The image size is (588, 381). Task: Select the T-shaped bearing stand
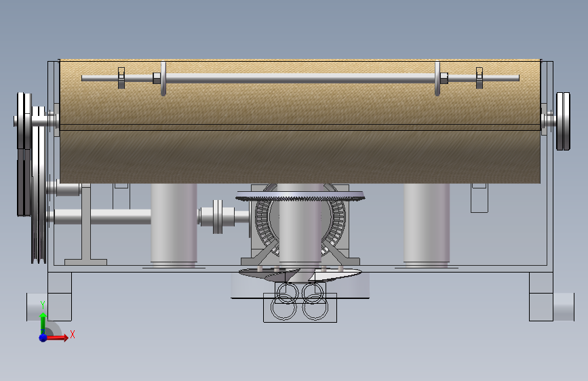tap(86, 225)
